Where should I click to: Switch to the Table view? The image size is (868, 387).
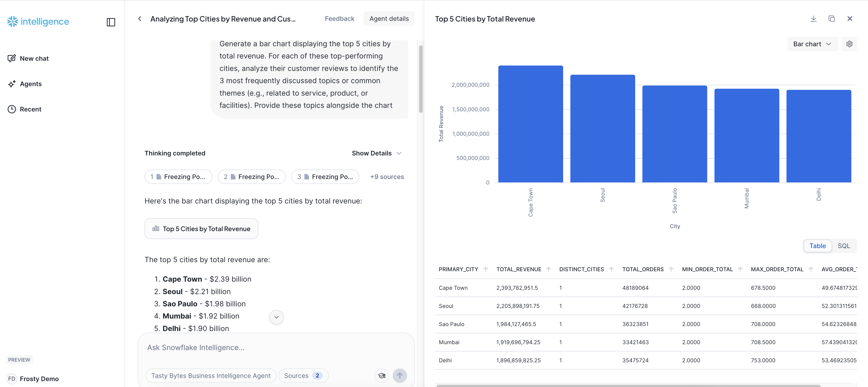tap(817, 246)
